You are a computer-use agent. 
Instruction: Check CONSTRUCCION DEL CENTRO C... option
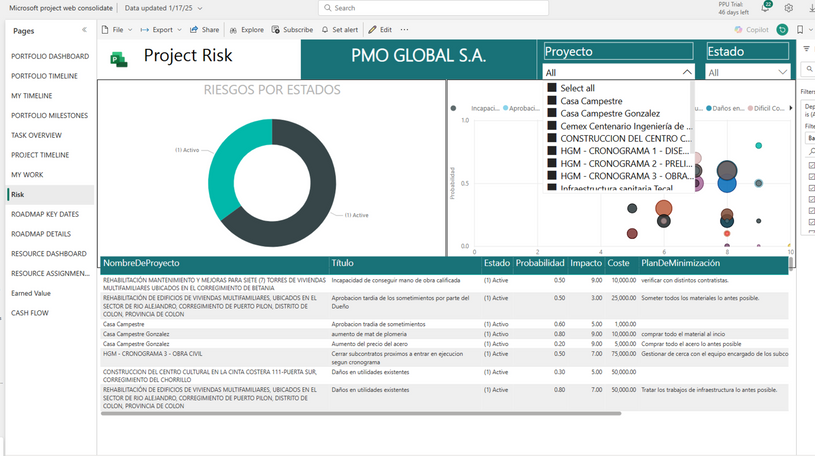(552, 138)
